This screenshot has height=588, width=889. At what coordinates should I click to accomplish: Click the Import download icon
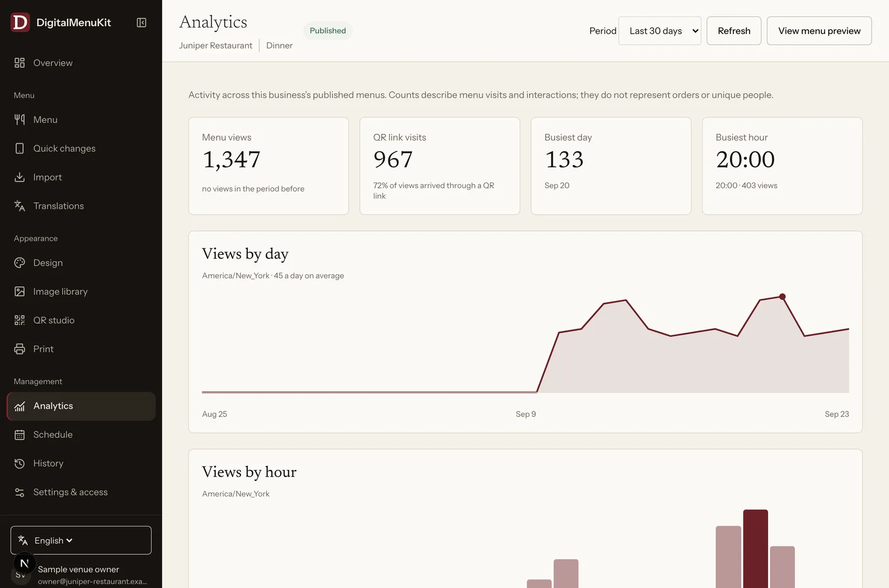19,177
